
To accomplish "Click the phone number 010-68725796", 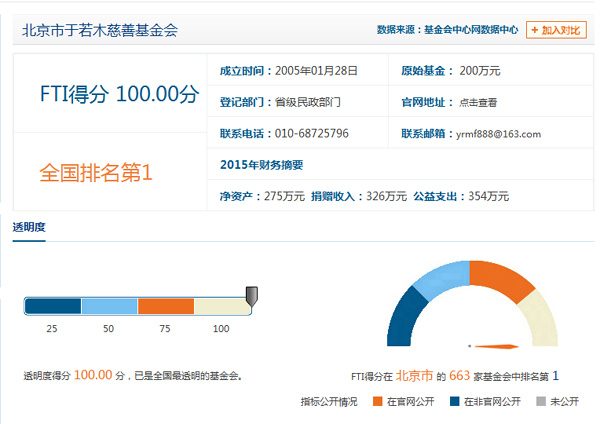I will point(311,134).
